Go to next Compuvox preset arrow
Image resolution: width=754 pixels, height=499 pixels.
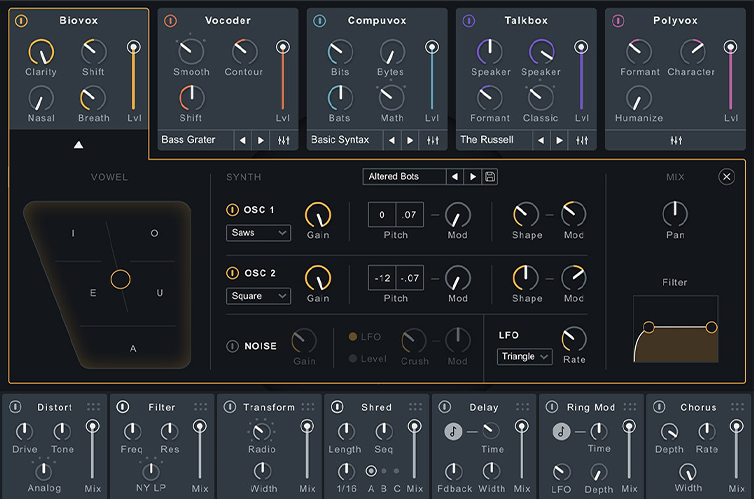410,140
